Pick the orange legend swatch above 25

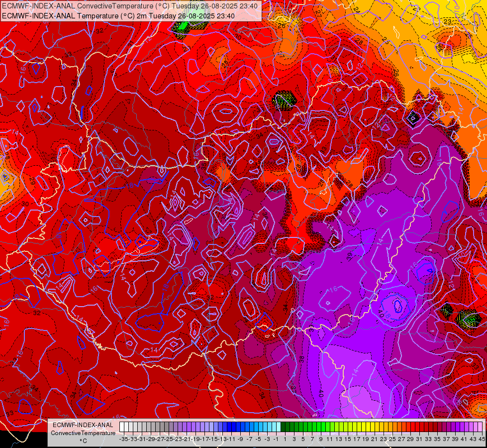pos(390,427)
